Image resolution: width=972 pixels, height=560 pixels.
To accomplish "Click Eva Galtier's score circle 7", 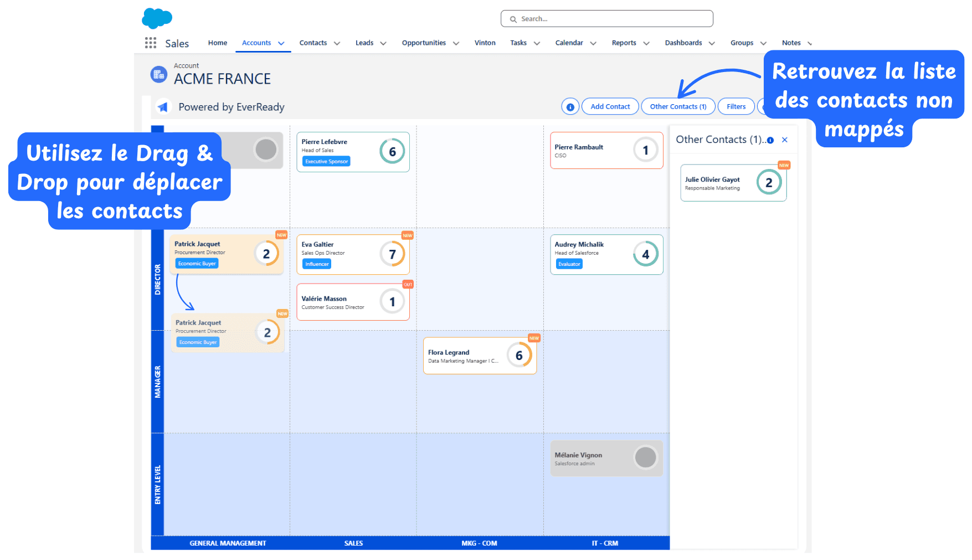I will click(x=392, y=254).
